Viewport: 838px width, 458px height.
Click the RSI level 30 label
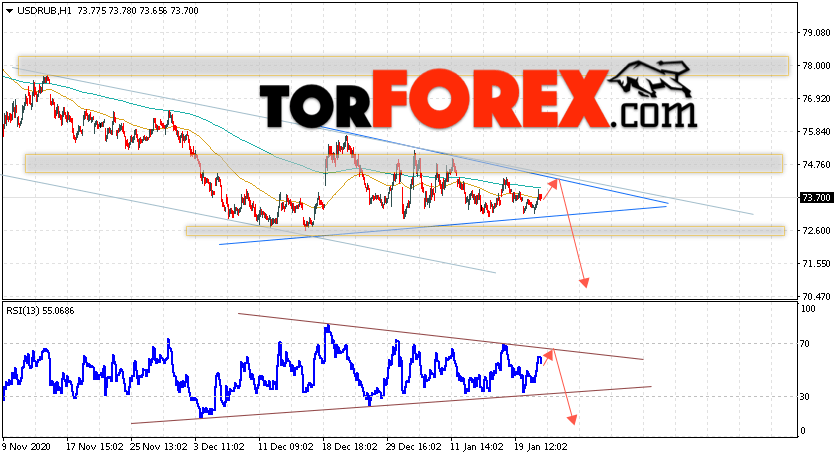tap(806, 397)
